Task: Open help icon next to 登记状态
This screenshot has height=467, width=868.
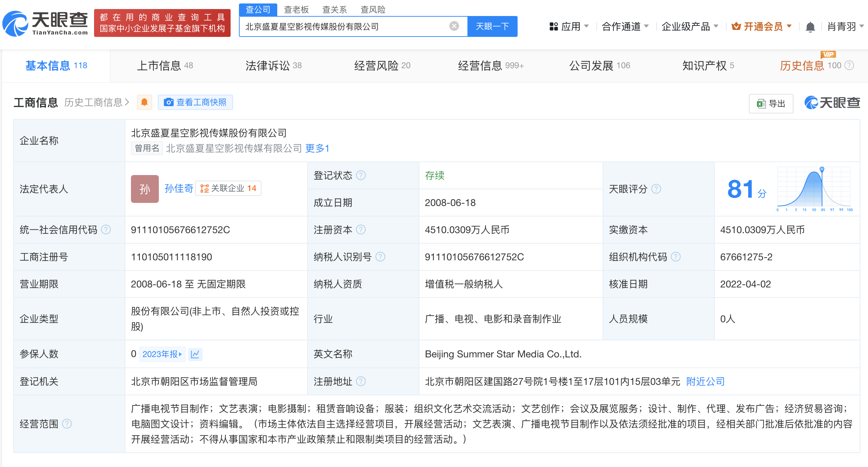Action: click(x=361, y=175)
